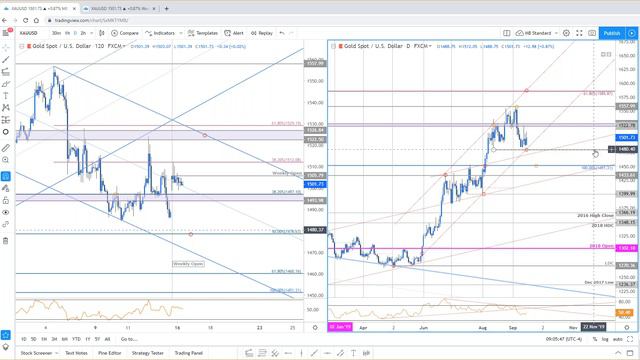Screen dimensions: 640x360
Task: Open the chart layout selector
Action: (x=507, y=33)
